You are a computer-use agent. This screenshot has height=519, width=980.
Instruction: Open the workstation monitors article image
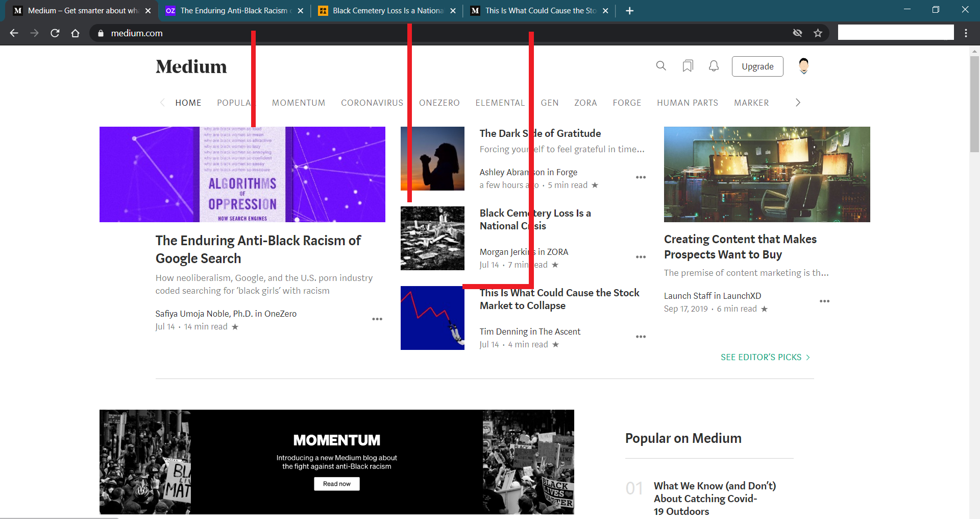[x=767, y=174]
